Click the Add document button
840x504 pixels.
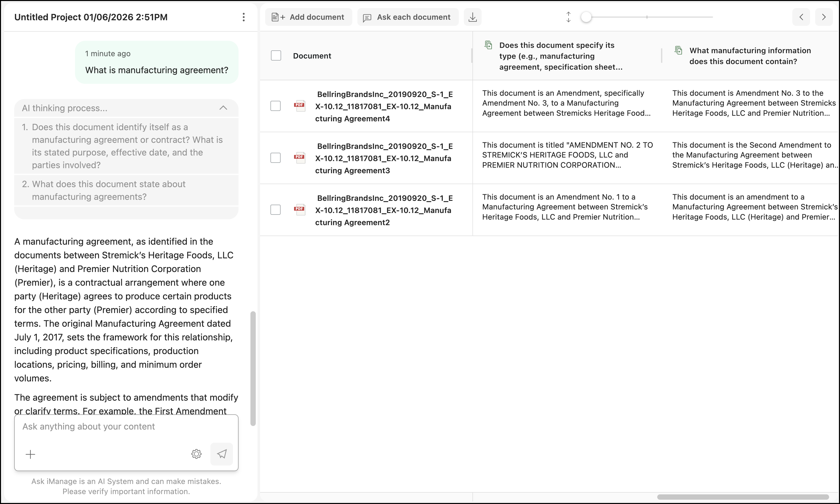(308, 17)
